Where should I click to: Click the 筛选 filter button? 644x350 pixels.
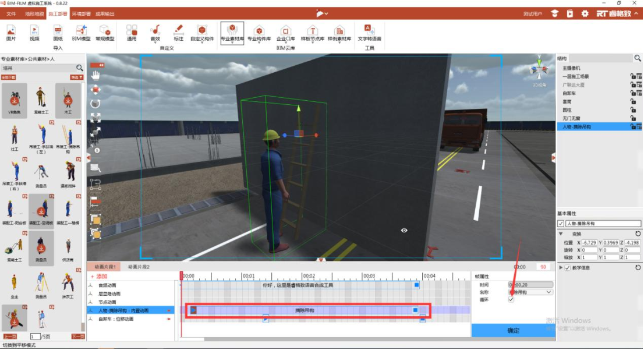tap(77, 77)
